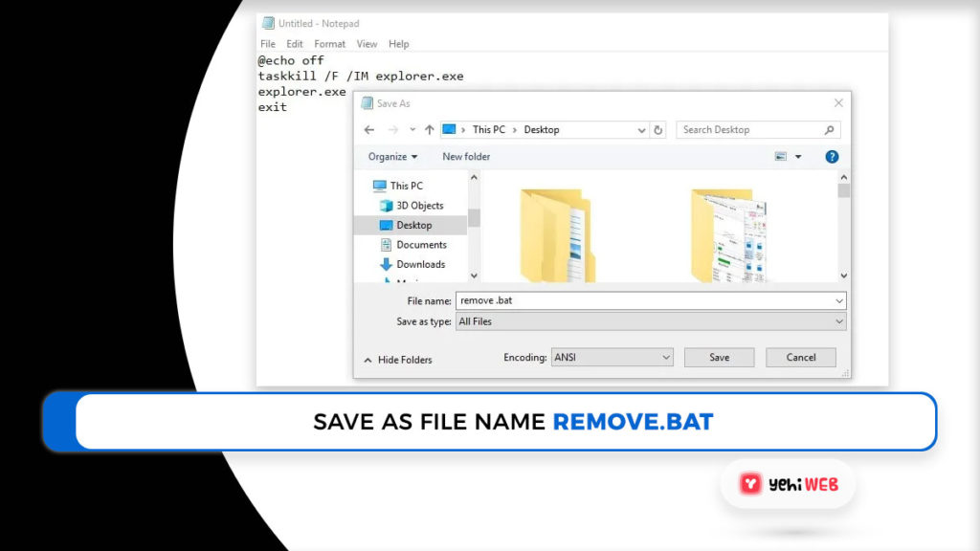Open the Format menu in Notepad

coord(330,44)
